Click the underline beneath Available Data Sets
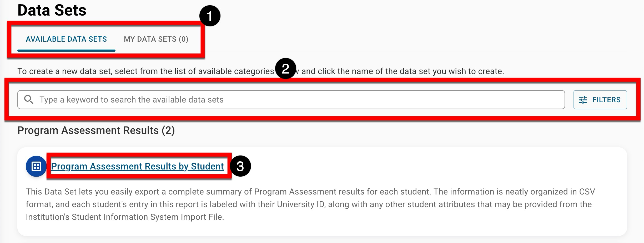 (x=66, y=50)
